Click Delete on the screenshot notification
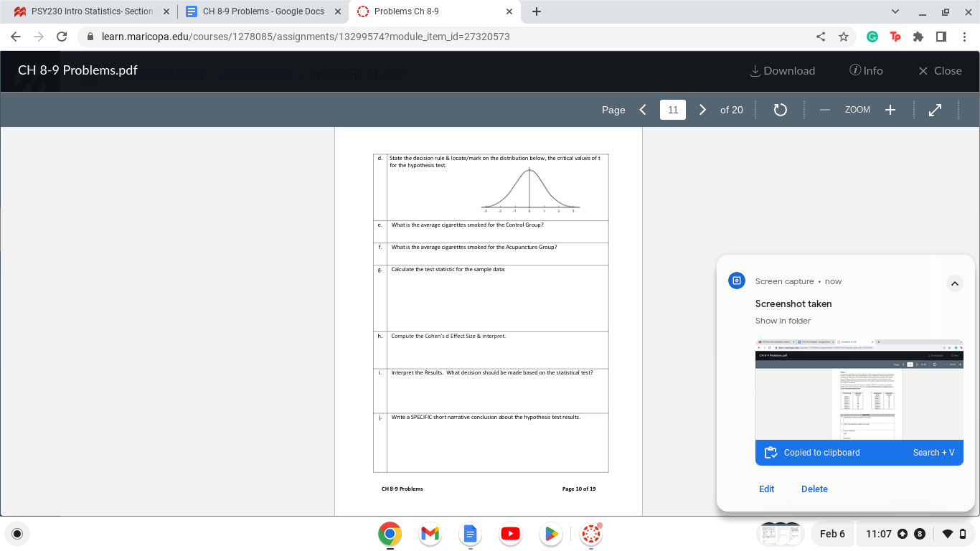980x551 pixels. coord(814,489)
